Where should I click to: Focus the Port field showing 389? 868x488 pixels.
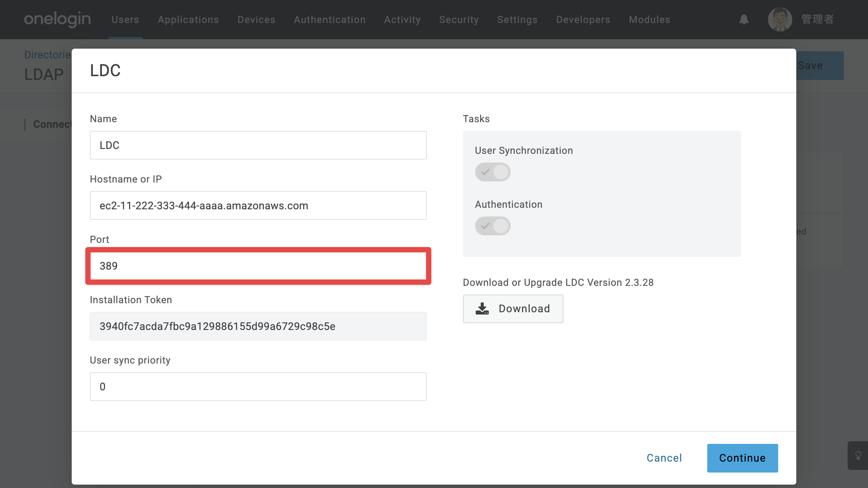[x=258, y=266]
